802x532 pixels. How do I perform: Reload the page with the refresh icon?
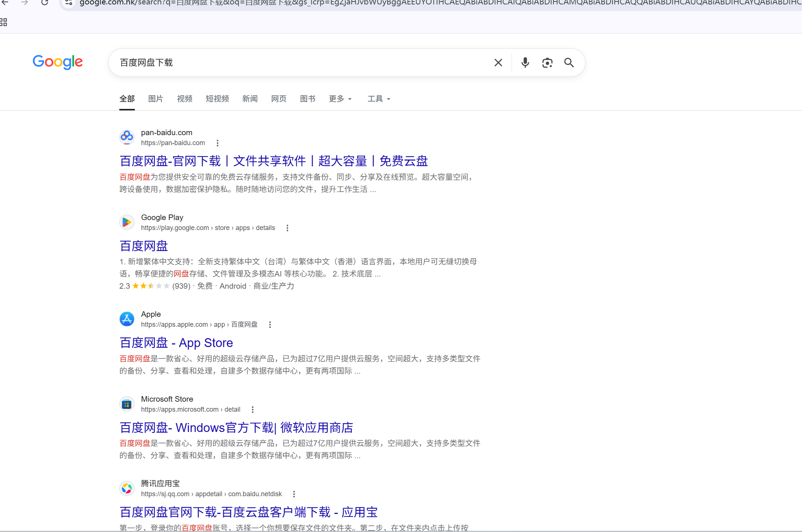pyautogui.click(x=45, y=3)
